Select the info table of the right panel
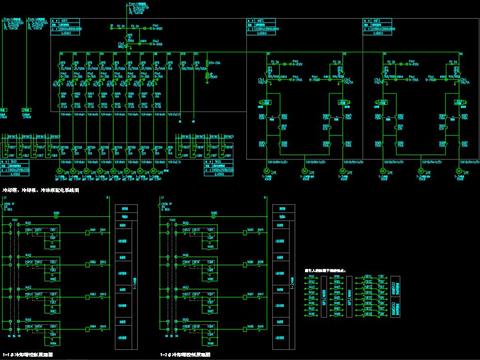Image resolution: width=480 pixels, height=360 pixels. tap(377, 27)
